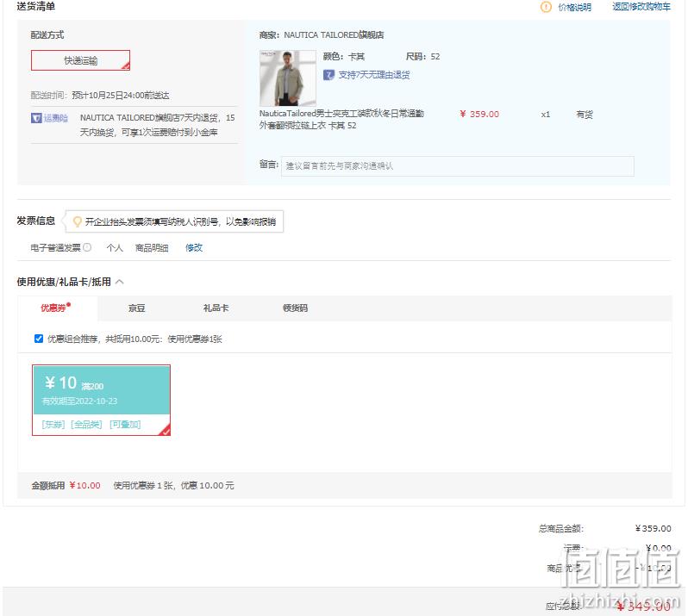The image size is (688, 616).
Task: Click the size text 尺码: 52
Action: pyautogui.click(x=423, y=57)
